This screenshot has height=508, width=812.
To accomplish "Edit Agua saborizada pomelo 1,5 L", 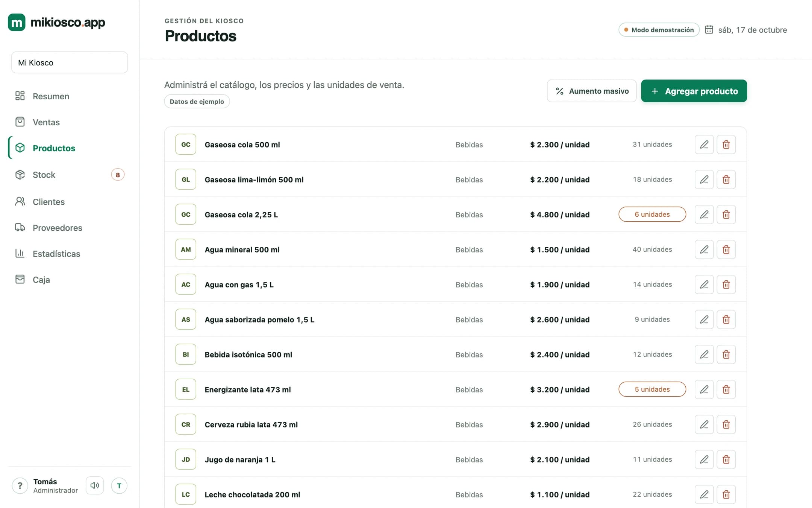I will [704, 319].
